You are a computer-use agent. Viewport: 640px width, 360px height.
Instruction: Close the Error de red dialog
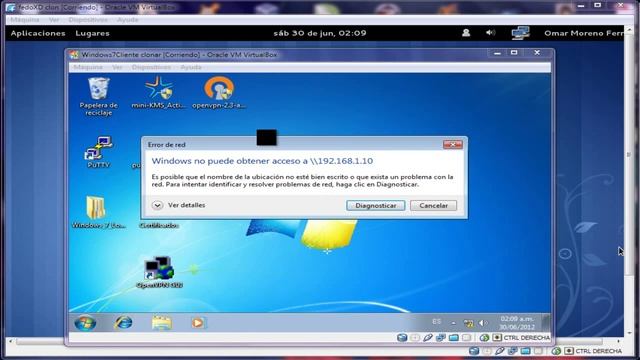click(452, 144)
